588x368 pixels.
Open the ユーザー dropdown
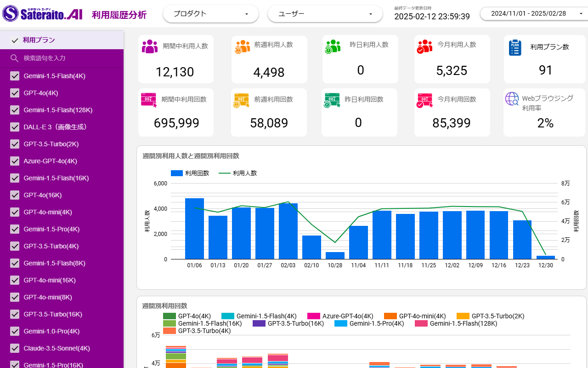click(x=325, y=14)
